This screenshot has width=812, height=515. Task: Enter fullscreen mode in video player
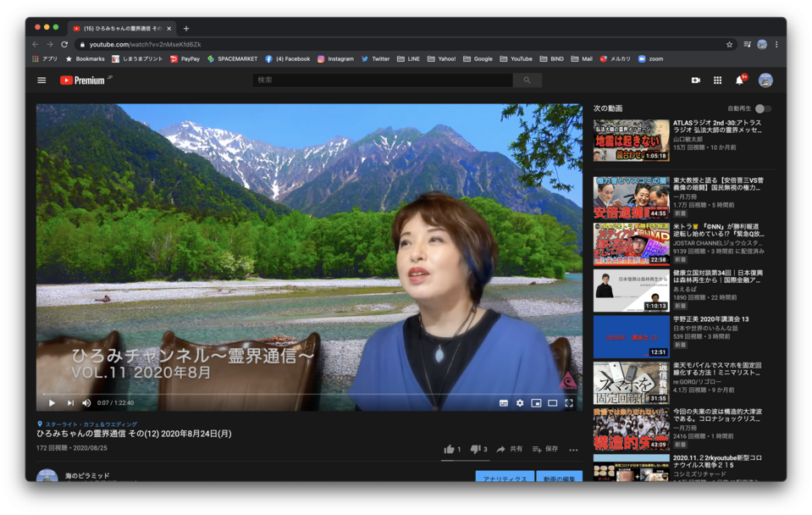click(x=569, y=403)
